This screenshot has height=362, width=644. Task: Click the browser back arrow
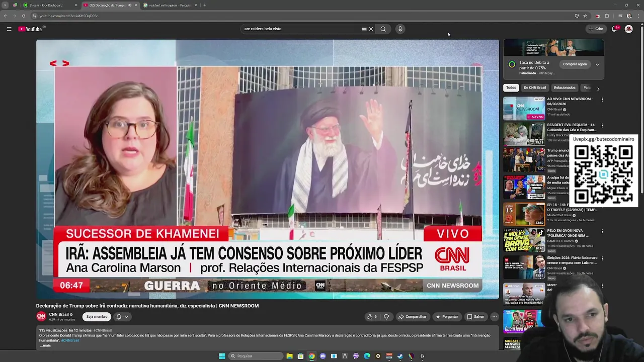[x=6, y=16]
